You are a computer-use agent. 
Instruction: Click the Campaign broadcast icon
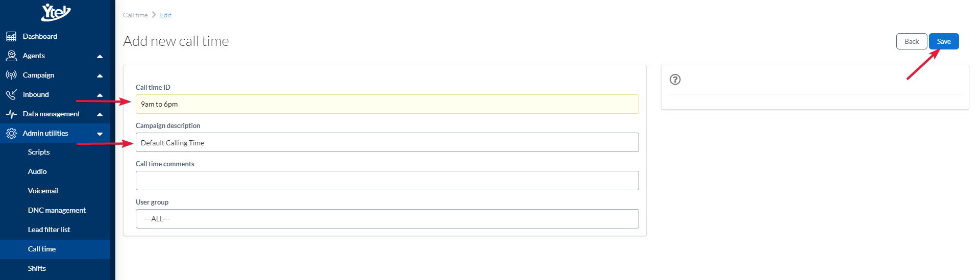click(x=11, y=75)
